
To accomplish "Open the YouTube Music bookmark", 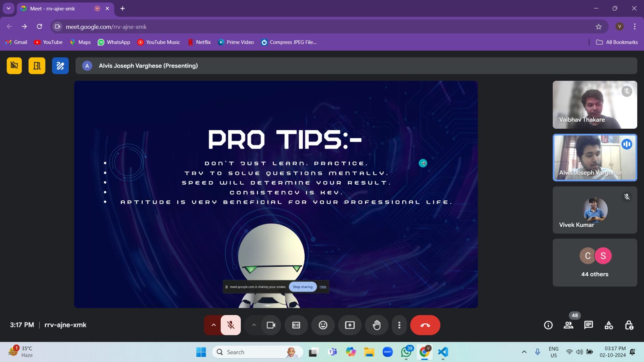I will pos(159,42).
